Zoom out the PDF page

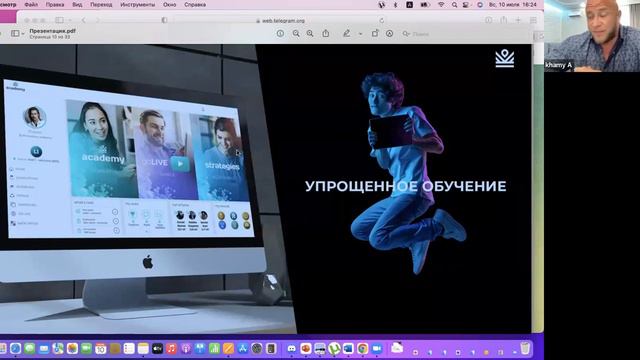pyautogui.click(x=296, y=33)
